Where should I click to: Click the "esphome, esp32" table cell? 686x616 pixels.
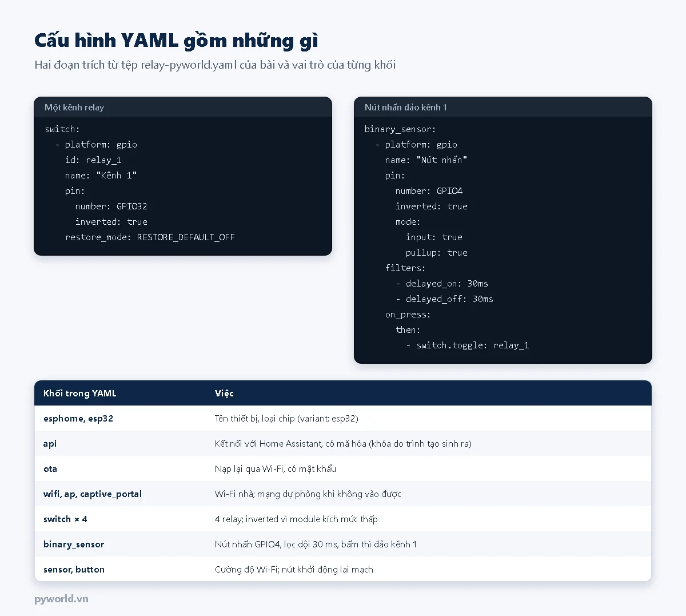click(x=78, y=419)
